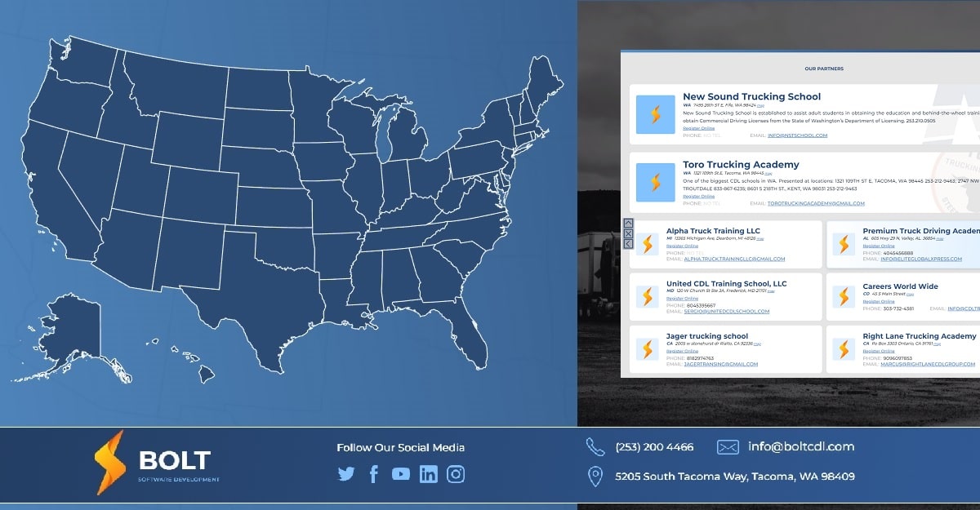This screenshot has height=510, width=980.
Task: Open the map link for Alpha Truck Training LLC
Action: pos(759,237)
